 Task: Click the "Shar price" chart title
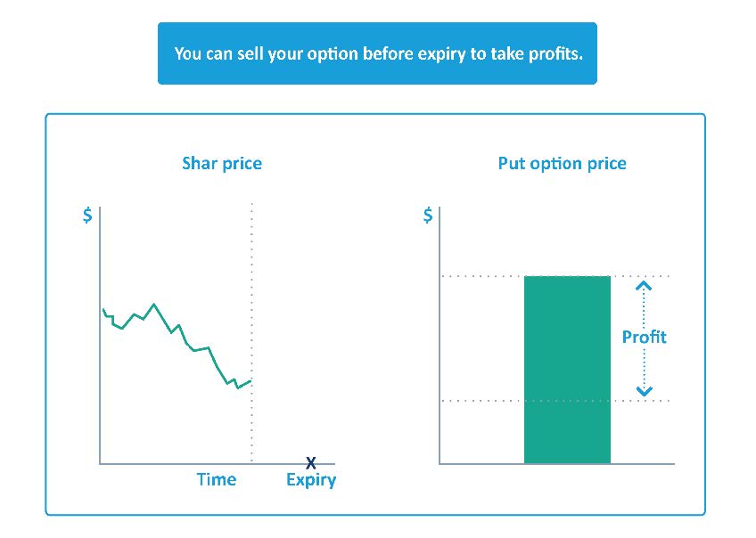tap(222, 163)
